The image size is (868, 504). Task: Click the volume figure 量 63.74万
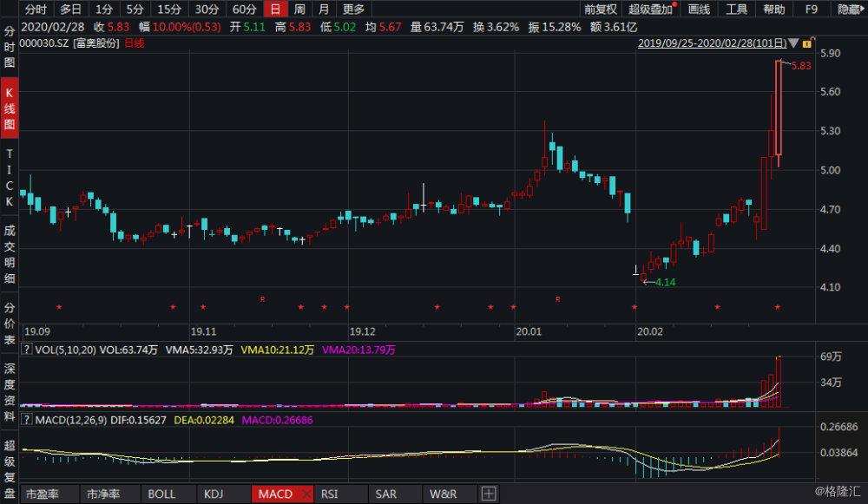click(x=437, y=27)
